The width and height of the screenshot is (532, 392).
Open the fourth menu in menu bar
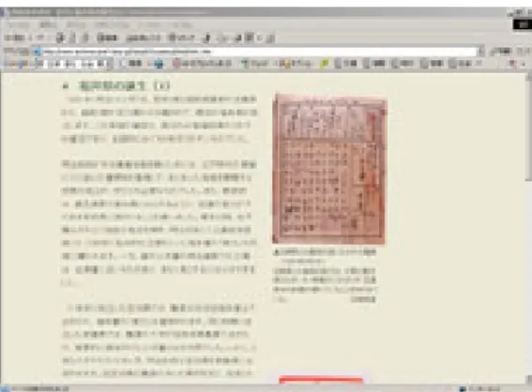coord(112,24)
